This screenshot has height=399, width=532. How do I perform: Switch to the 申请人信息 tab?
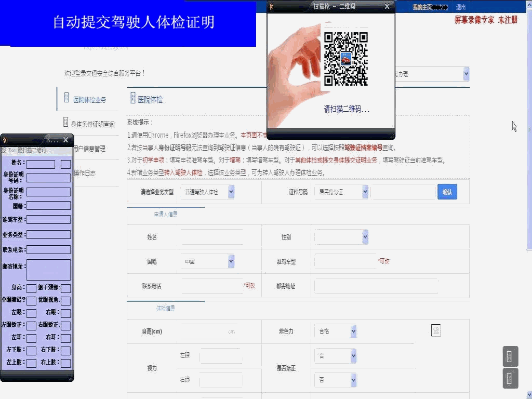coord(166,214)
